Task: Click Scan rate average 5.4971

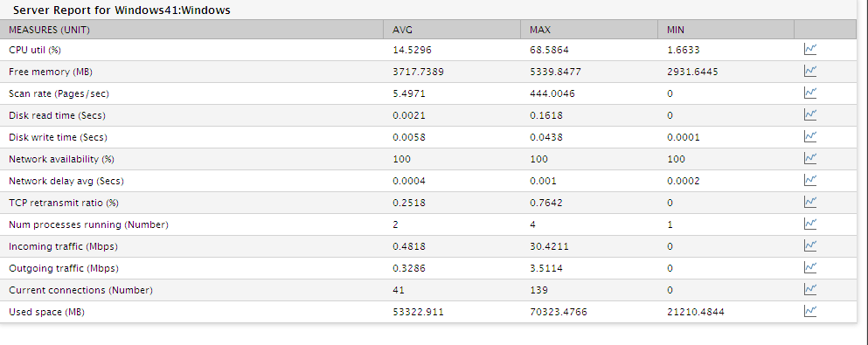Action: click(409, 93)
